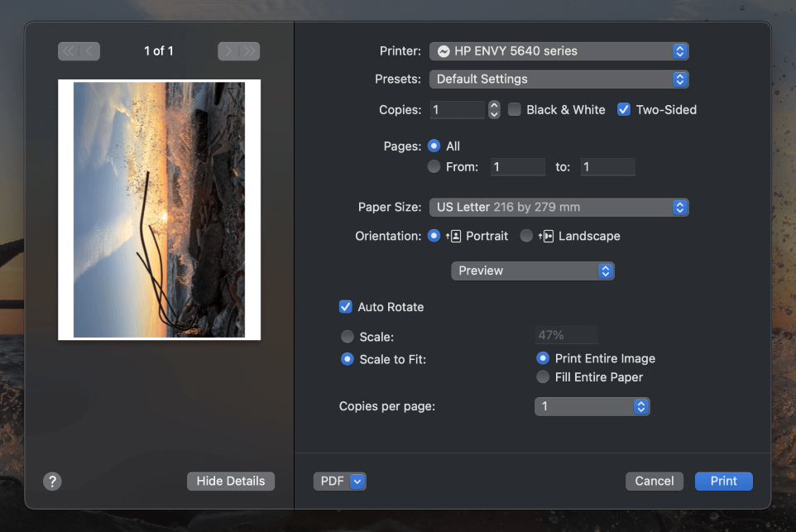The width and height of the screenshot is (796, 532).
Task: Click the Hide Details button
Action: pyautogui.click(x=231, y=482)
